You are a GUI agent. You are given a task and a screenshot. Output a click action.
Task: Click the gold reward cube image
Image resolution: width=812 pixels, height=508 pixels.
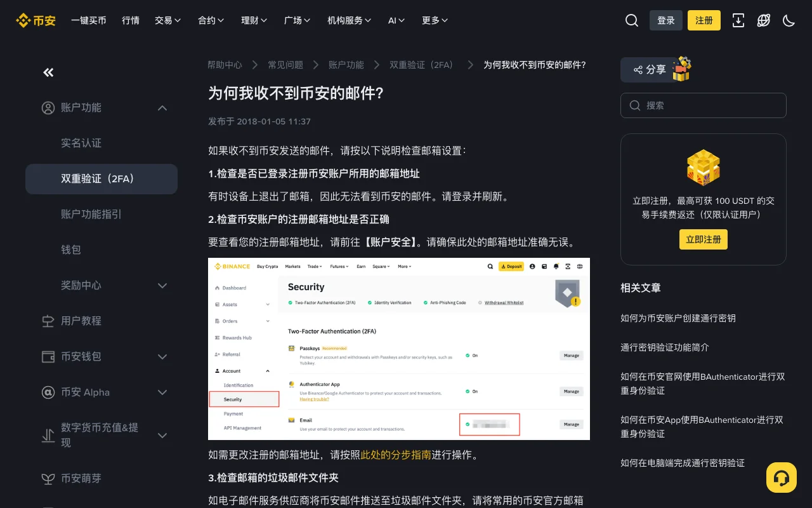[x=704, y=167]
